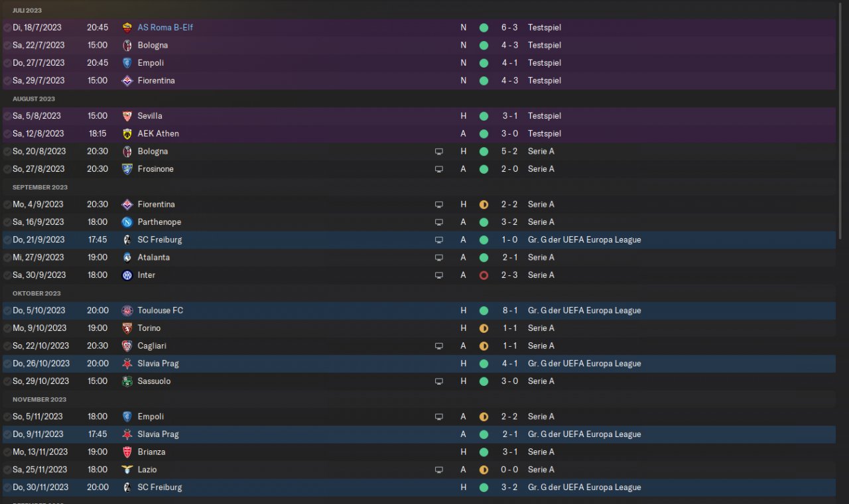Open the 8 - 1 match result
Image resolution: width=849 pixels, height=504 pixels.
(509, 310)
